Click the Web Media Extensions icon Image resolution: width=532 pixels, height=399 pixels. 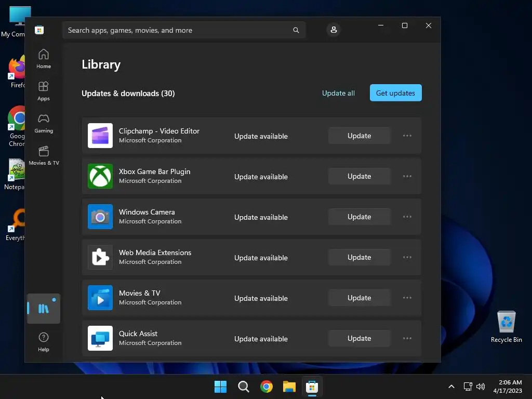(x=100, y=257)
